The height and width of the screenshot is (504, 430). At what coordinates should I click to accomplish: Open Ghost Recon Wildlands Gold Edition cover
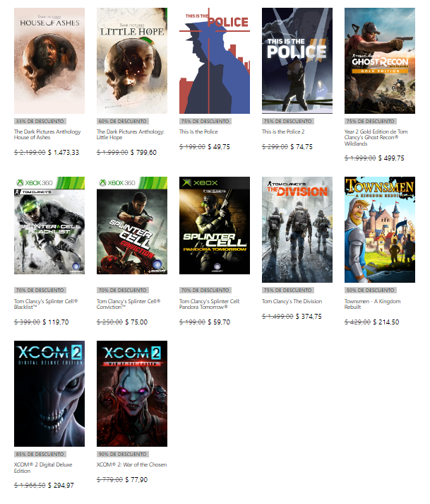pyautogui.click(x=380, y=61)
